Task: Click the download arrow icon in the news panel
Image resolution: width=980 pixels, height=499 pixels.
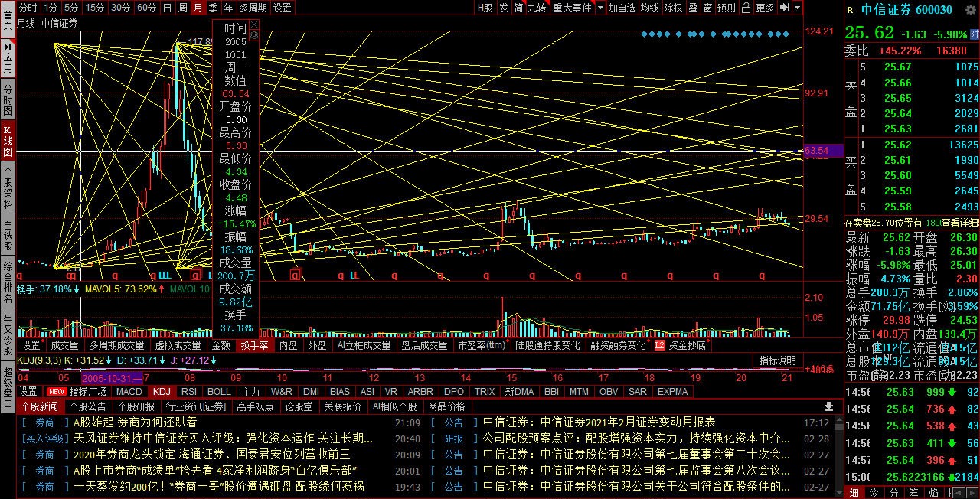Action: pyautogui.click(x=828, y=406)
